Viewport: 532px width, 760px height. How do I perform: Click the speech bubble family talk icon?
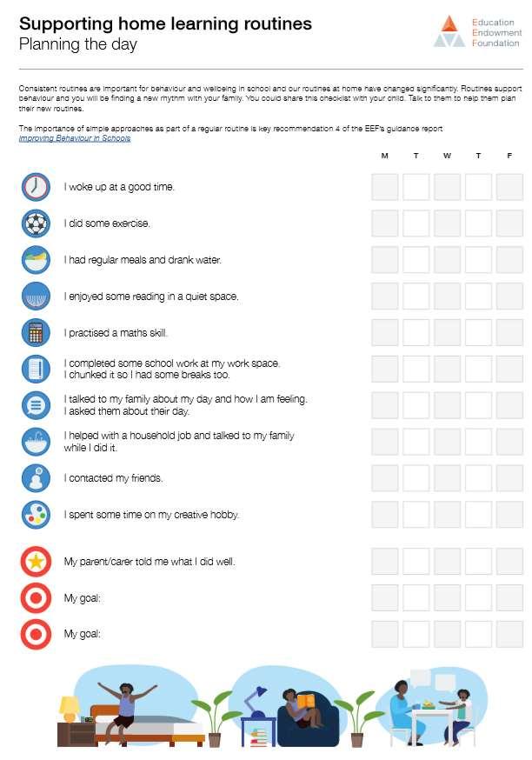click(x=36, y=405)
